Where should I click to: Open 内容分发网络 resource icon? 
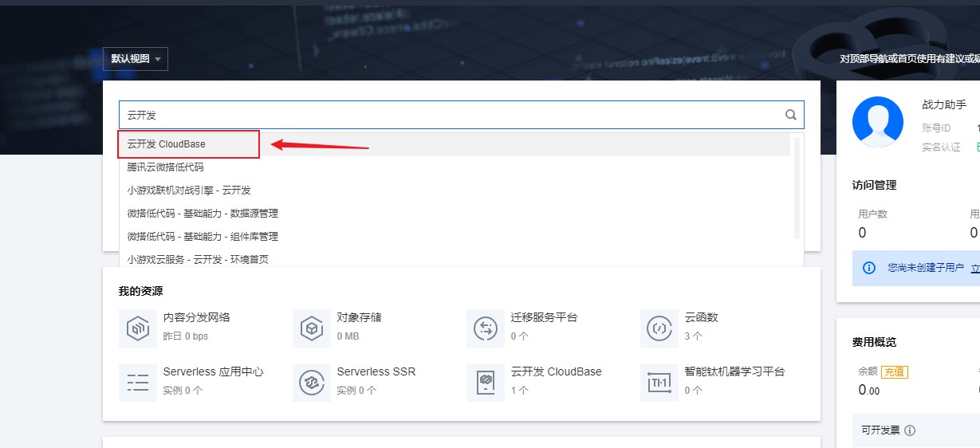tap(138, 328)
